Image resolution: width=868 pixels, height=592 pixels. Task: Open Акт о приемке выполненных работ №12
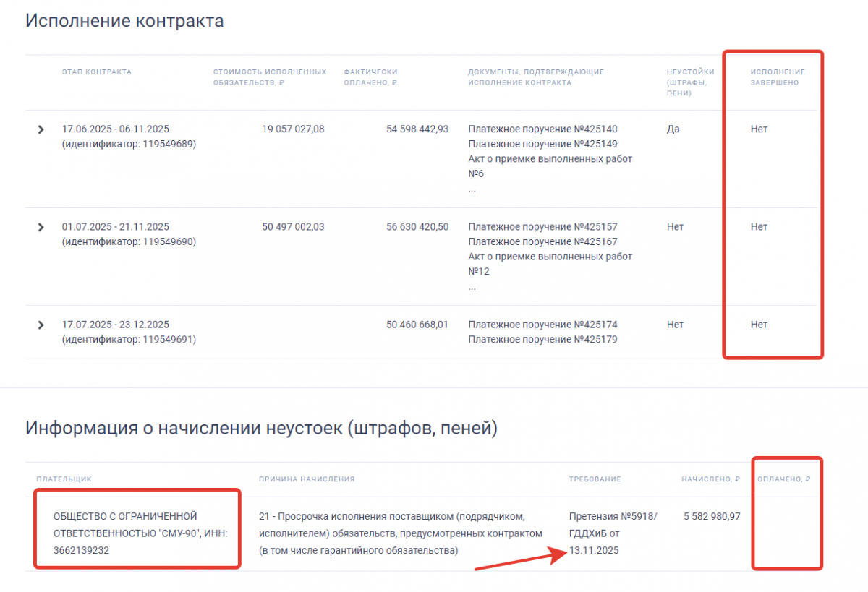click(550, 257)
